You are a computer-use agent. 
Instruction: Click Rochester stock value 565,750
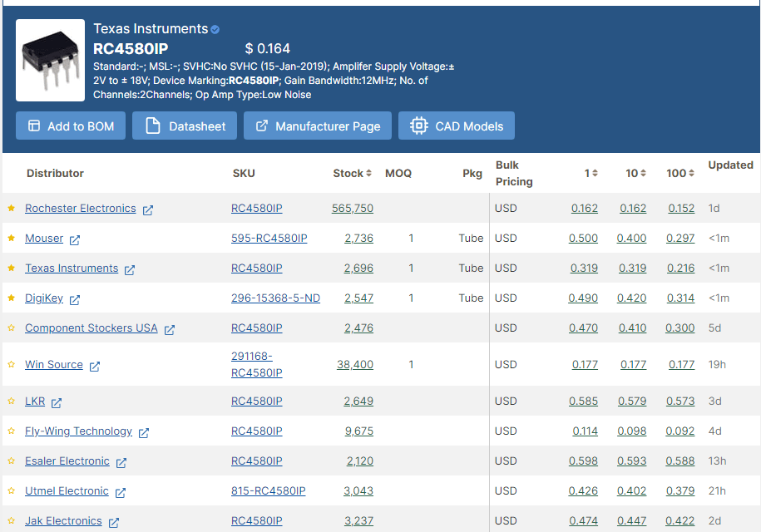point(353,208)
